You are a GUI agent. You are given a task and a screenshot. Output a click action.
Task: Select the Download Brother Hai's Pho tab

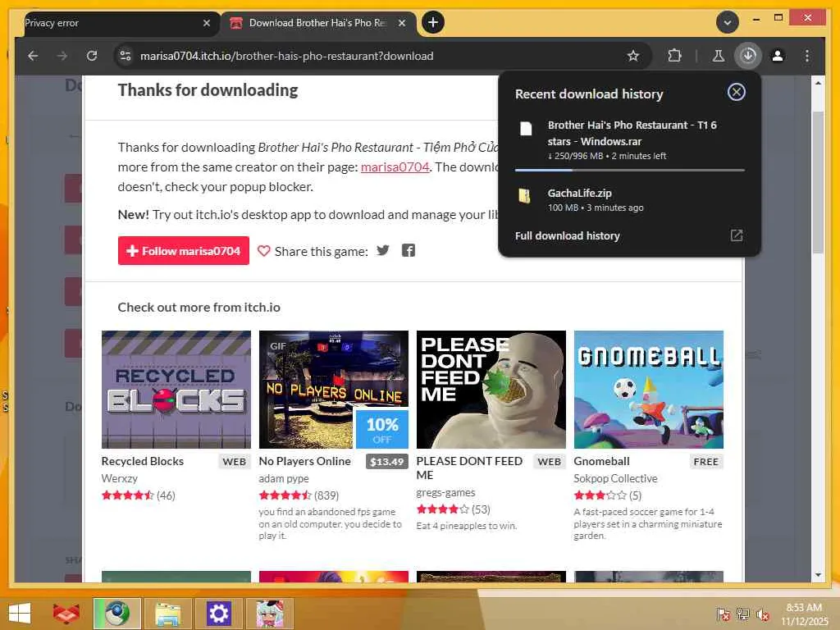[319, 23]
